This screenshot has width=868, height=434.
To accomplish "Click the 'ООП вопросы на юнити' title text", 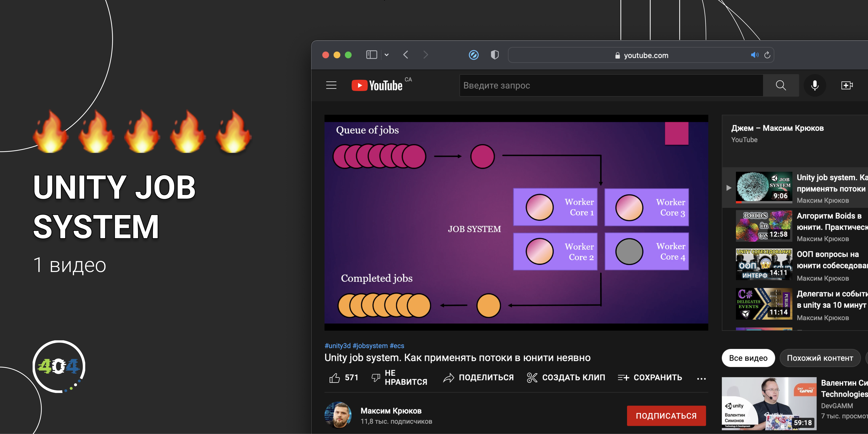I will [832, 260].
